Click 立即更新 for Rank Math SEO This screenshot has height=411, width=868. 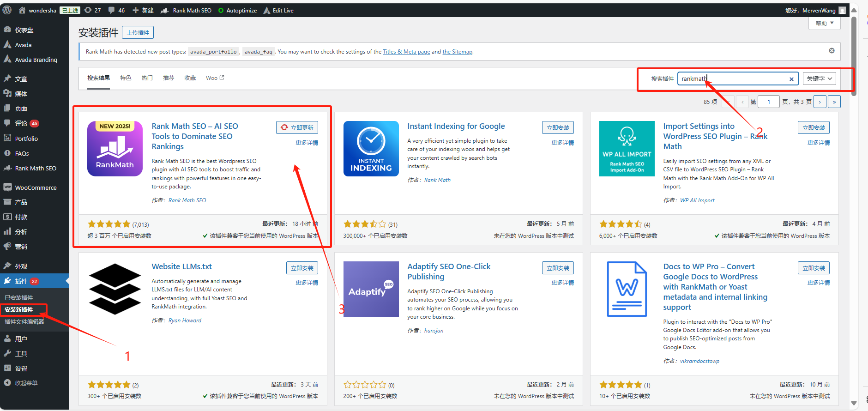(x=297, y=127)
